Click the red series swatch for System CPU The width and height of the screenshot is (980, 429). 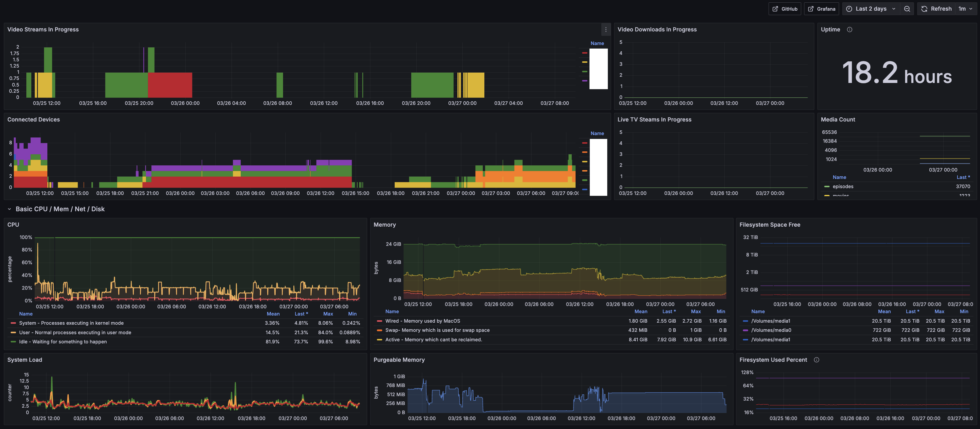click(13, 323)
